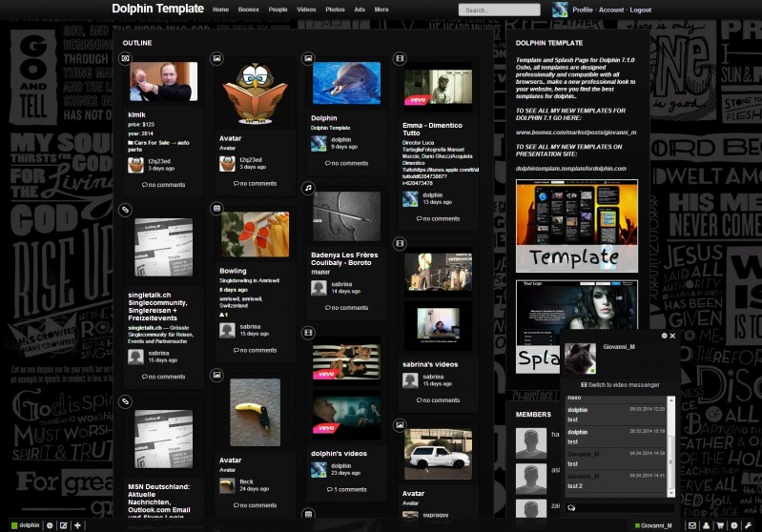Click Switch to video messenger
Image resolution: width=762 pixels, height=532 pixels.
coord(620,385)
